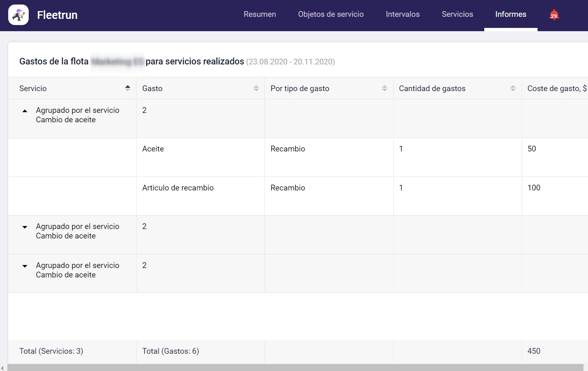Click the sort arrows in Gasto column
Screen dimensions: 588x371
click(256, 88)
